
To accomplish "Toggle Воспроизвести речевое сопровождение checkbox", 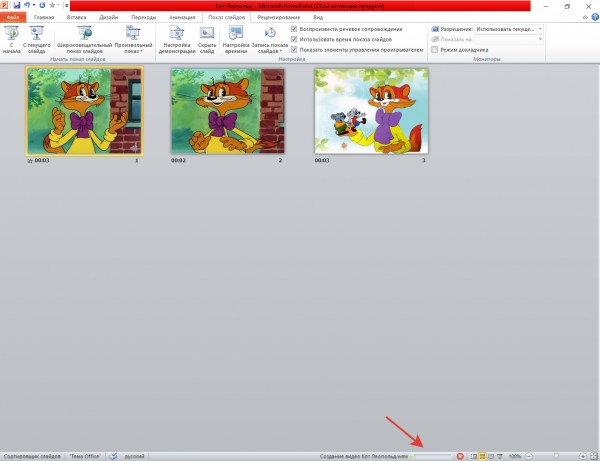I will click(x=294, y=29).
